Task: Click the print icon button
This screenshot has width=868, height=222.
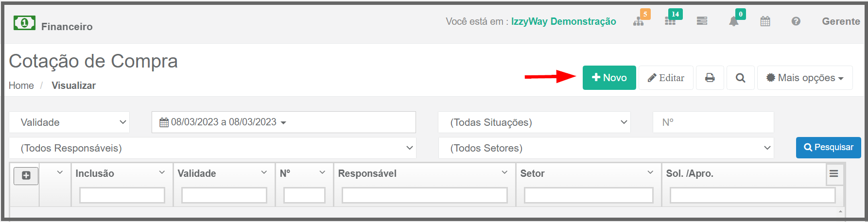Action: 710,78
